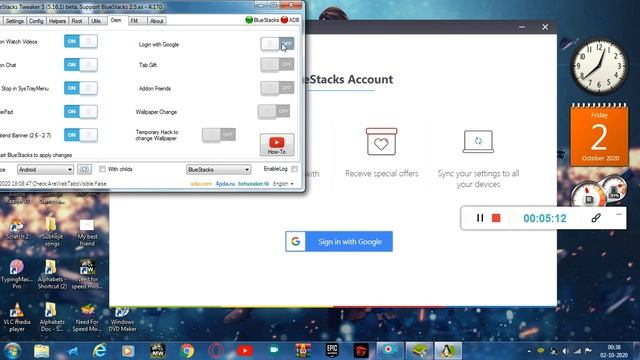Open File Explorer from the taskbar

tap(41, 351)
